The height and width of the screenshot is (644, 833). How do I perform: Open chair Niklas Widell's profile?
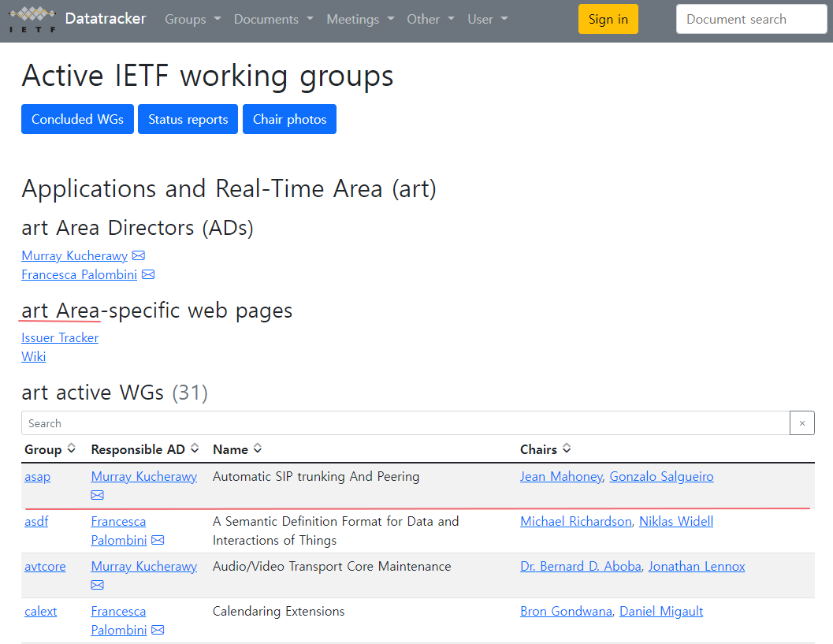point(676,521)
